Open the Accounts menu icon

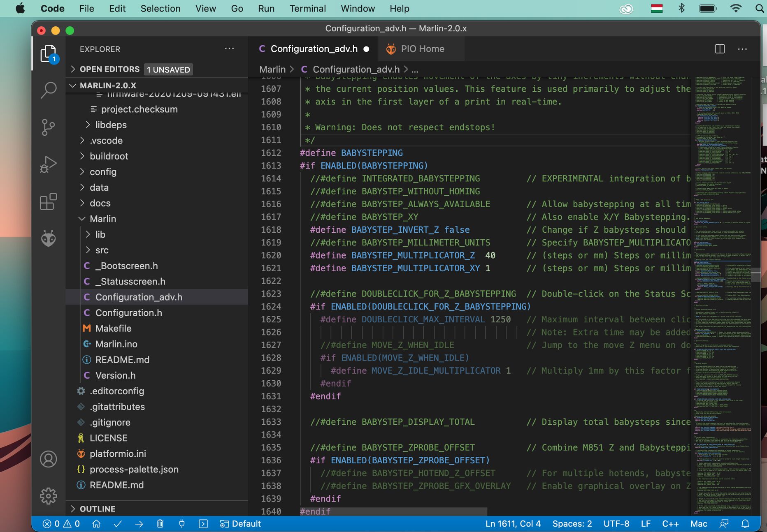49,459
